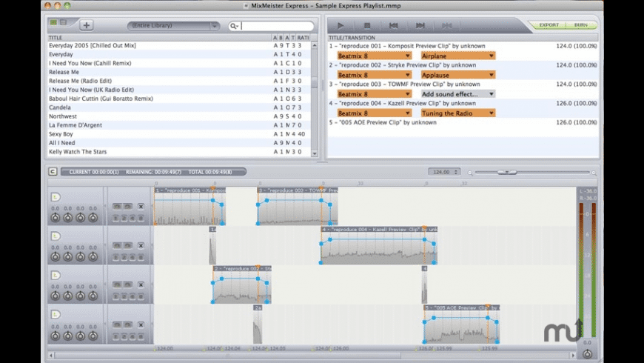Image resolution: width=644 pixels, height=363 pixels.
Task: Click the C button beside the time display
Action: tap(53, 171)
